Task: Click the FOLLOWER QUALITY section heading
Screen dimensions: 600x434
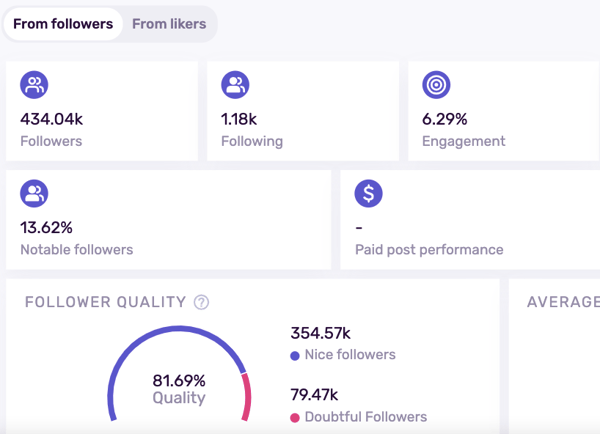Action: 105,302
